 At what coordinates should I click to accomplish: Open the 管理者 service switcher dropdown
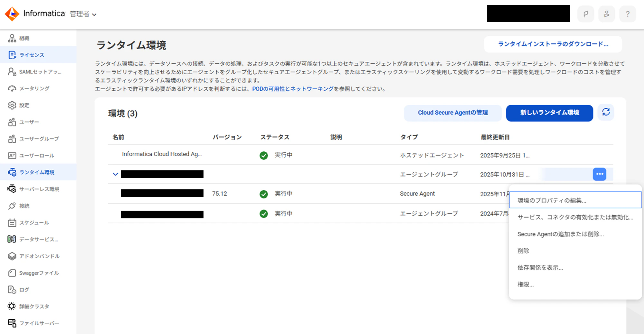83,14
